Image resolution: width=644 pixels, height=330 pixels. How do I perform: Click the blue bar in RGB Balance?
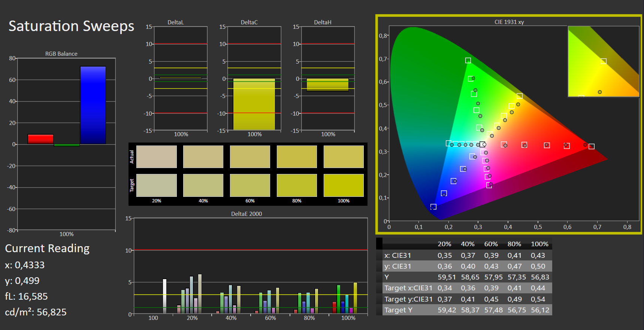click(x=93, y=105)
